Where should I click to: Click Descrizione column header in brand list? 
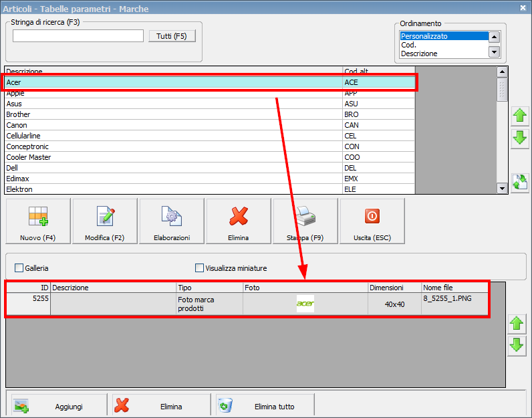pos(173,72)
